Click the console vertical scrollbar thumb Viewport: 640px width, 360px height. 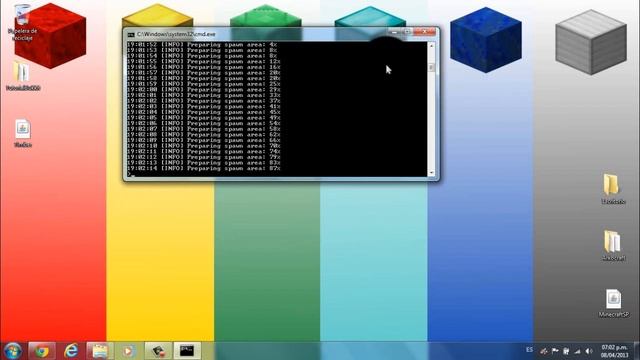point(431,67)
